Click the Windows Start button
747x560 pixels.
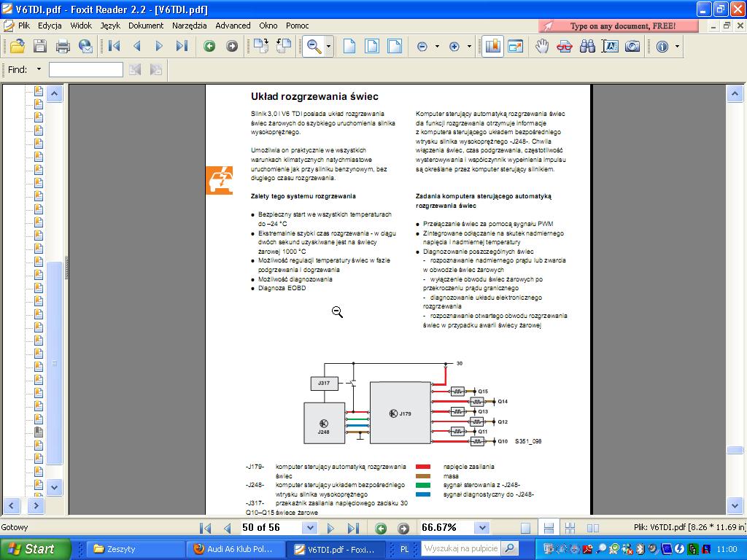tap(35, 549)
